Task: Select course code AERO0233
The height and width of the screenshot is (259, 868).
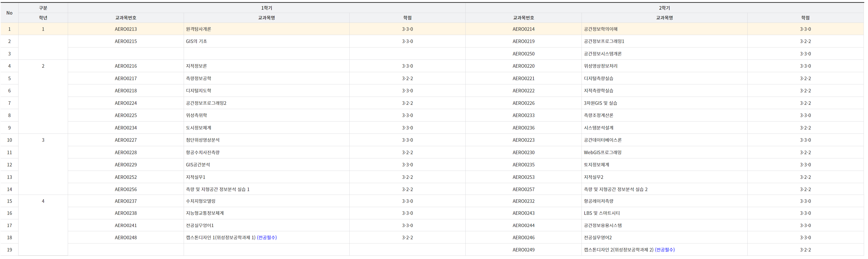Action: pyautogui.click(x=523, y=115)
